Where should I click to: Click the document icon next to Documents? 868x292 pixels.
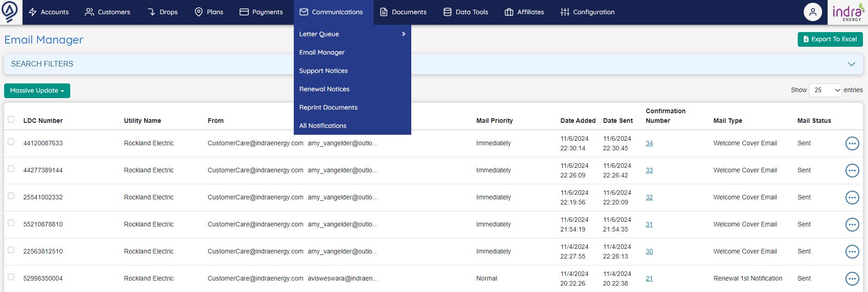pyautogui.click(x=384, y=12)
